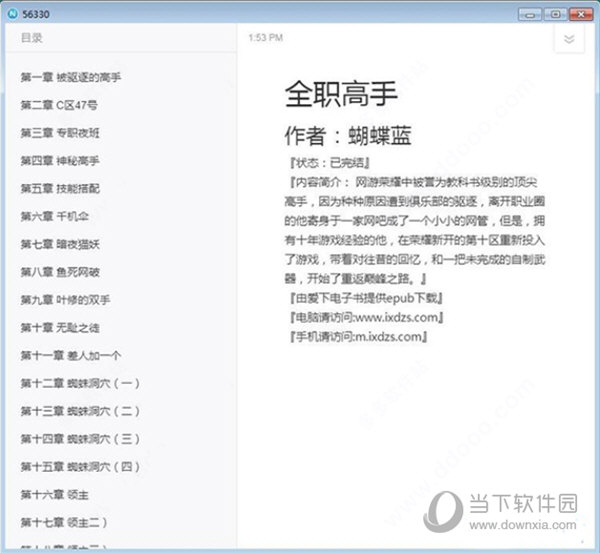Open chapter 第二章 C区47号
The width and height of the screenshot is (600, 553).
pyautogui.click(x=59, y=105)
